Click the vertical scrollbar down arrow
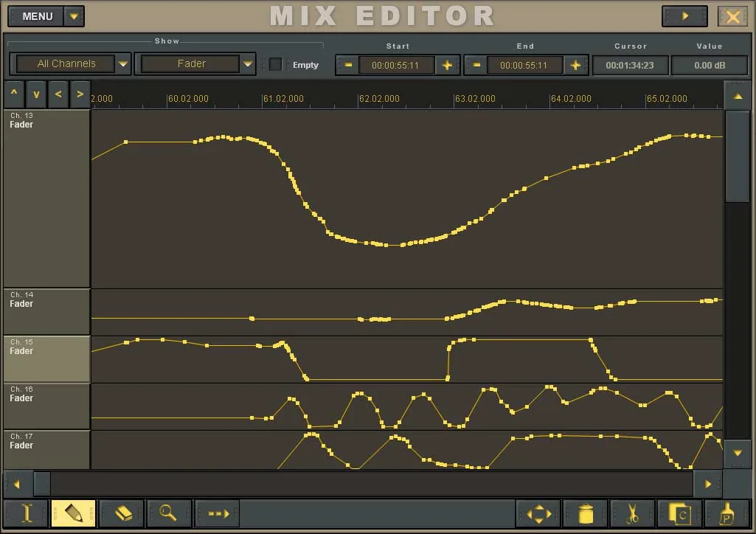Viewport: 756px width, 534px height. pyautogui.click(x=738, y=453)
